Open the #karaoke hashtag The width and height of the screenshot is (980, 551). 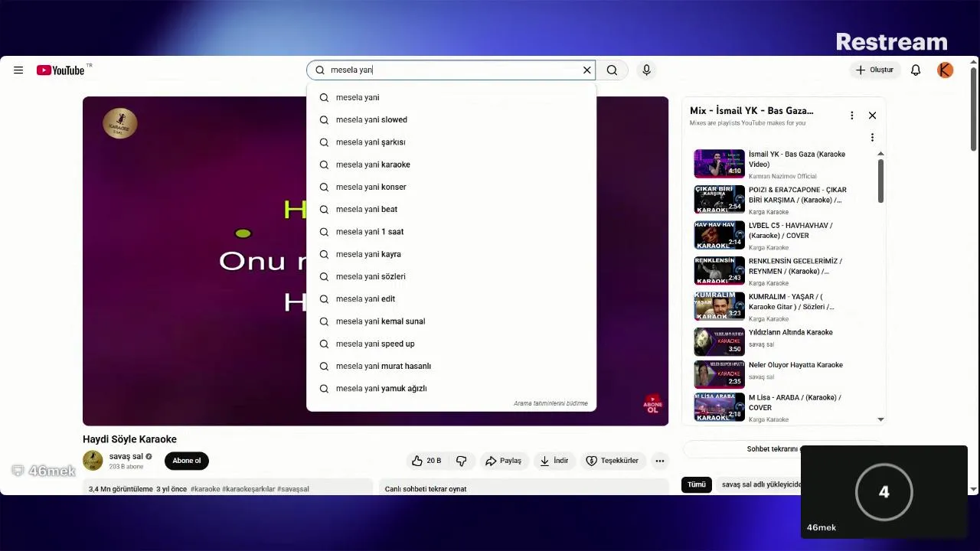point(205,489)
